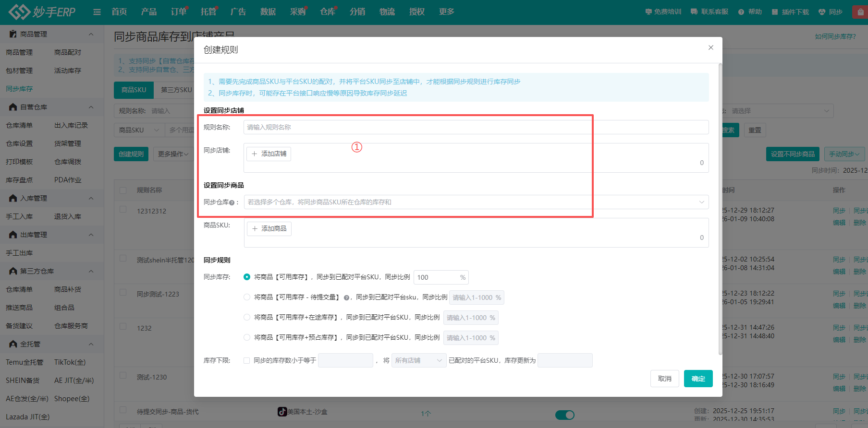The image size is (868, 428).
Task: Close the 创建规则 dialog with X
Action: [x=711, y=48]
